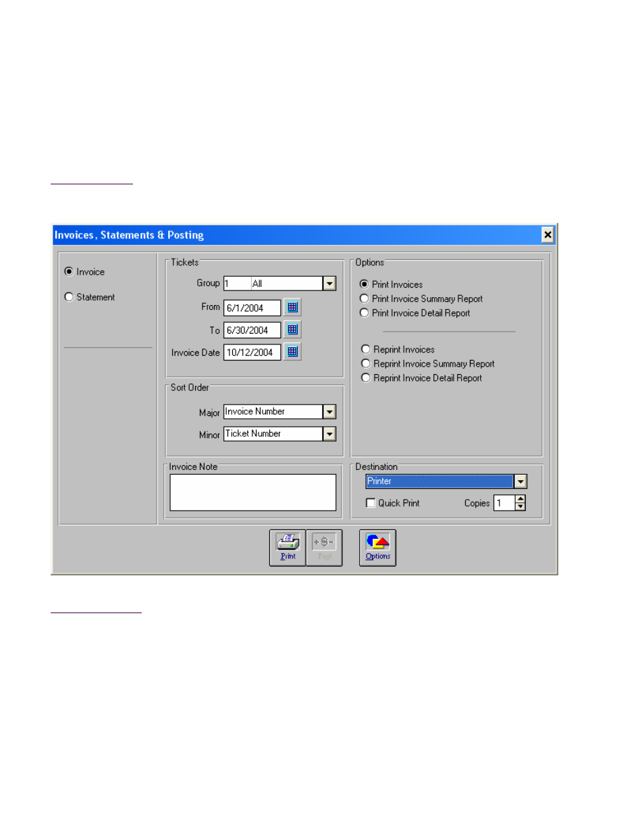The width and height of the screenshot is (644, 834).
Task: Click the Copies number field
Action: coord(504,503)
